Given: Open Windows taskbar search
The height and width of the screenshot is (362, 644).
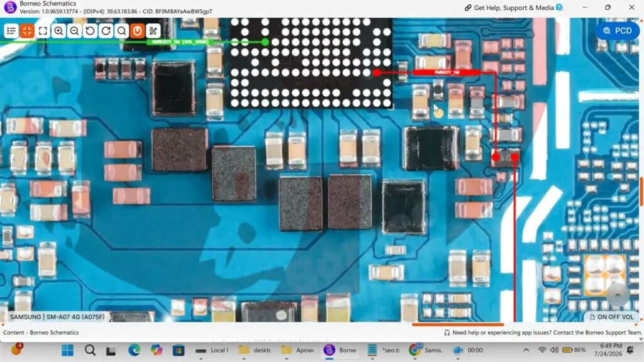Looking at the screenshot, I should [x=90, y=350].
